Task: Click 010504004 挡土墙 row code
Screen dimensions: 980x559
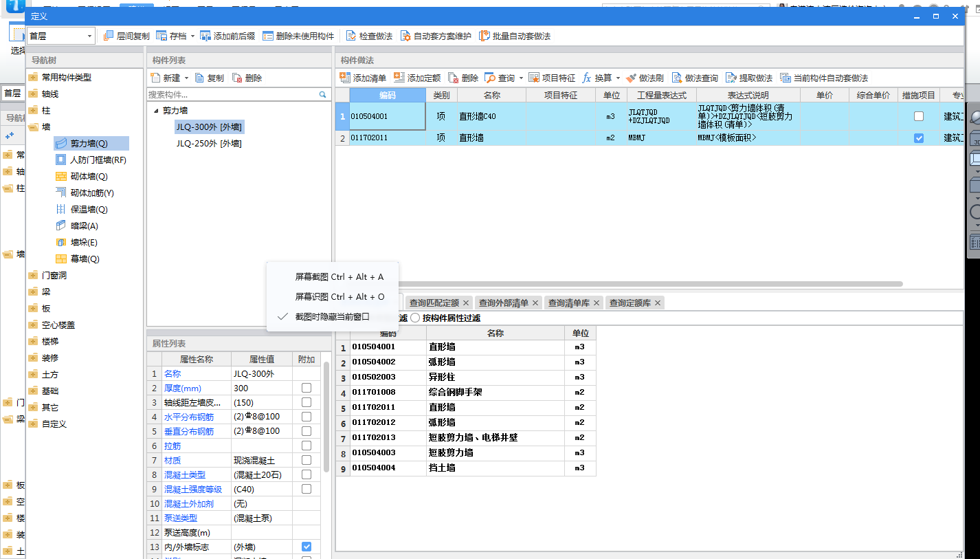Action: pyautogui.click(x=374, y=468)
